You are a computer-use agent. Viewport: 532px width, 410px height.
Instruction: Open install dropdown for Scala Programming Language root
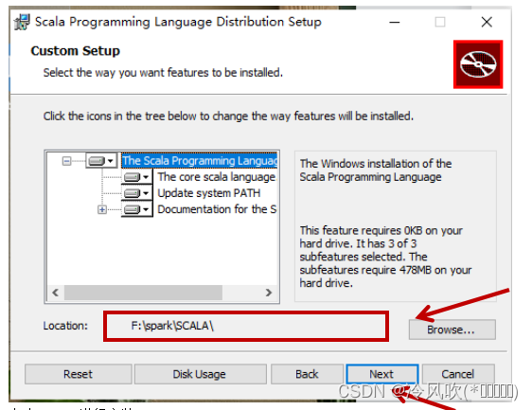(x=101, y=161)
